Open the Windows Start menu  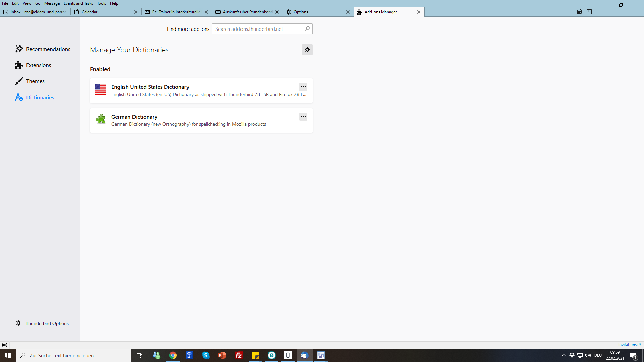click(x=8, y=355)
